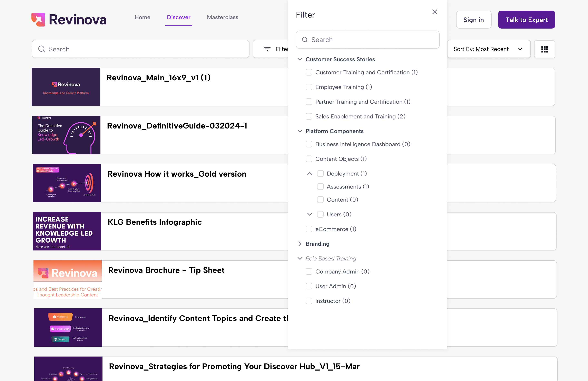Go to the Home tab

(142, 17)
